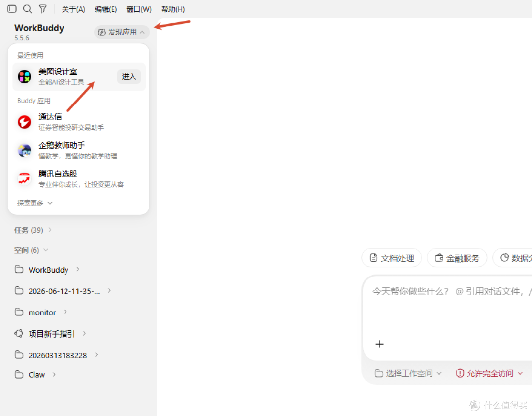Click the monitor folder icon
This screenshot has width=532, height=416.
(x=19, y=312)
